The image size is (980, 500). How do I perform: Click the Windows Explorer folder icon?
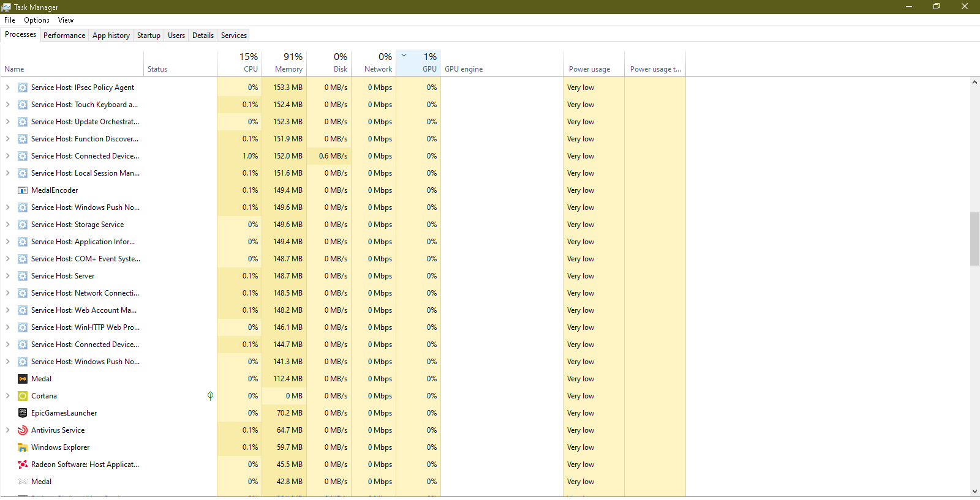click(x=23, y=447)
